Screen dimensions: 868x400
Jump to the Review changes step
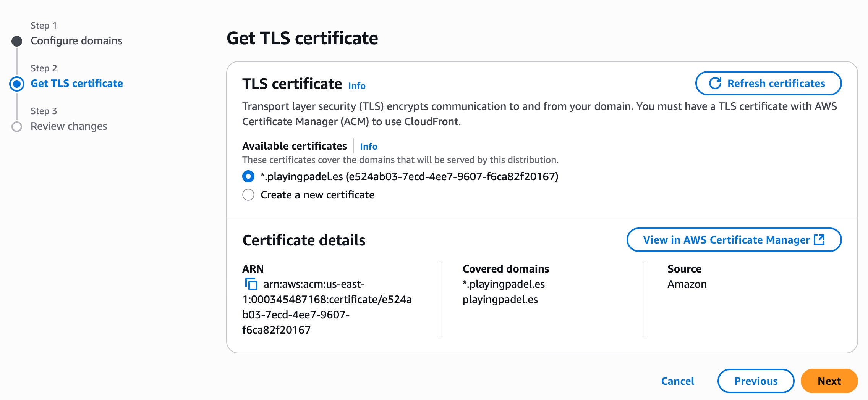[x=69, y=126]
